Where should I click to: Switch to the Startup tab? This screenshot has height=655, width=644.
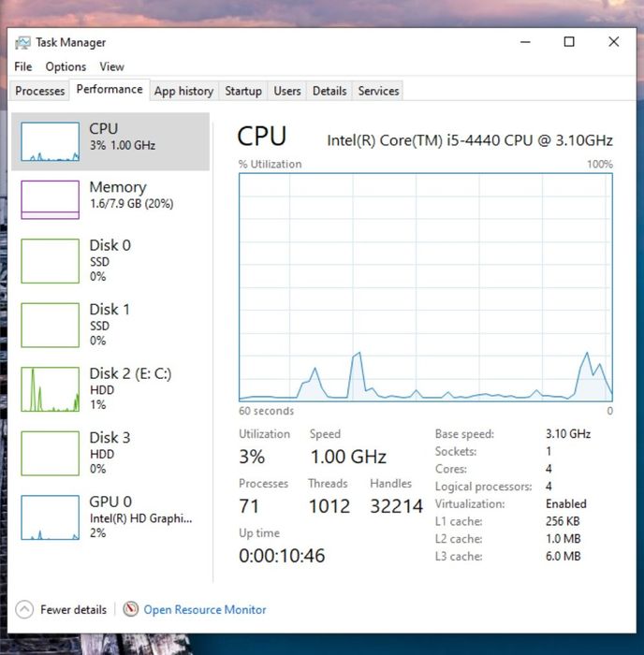(243, 91)
